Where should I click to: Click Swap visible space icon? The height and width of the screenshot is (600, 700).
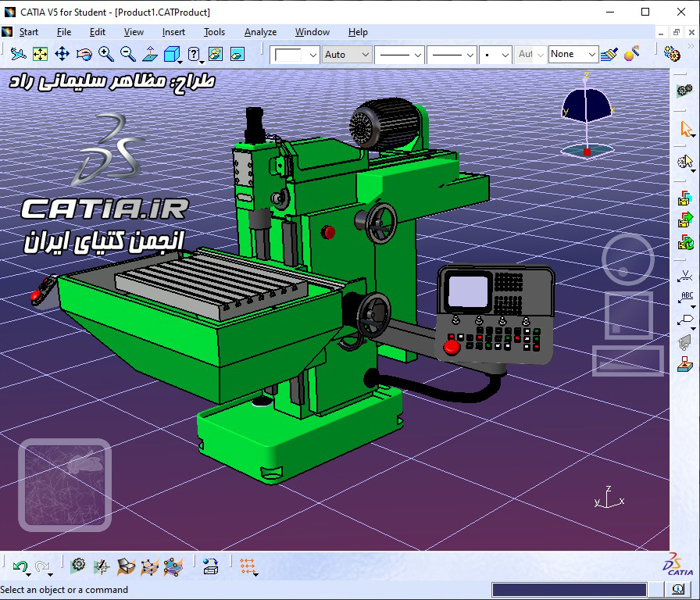[237, 55]
